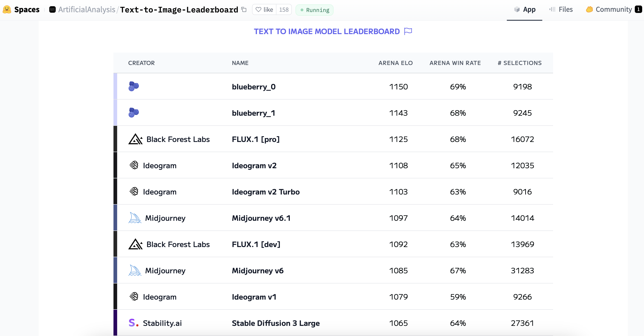Screen dimensions: 644x336
Task: Click Ideogram logo in Ideogram v2 row
Action: pyautogui.click(x=134, y=165)
